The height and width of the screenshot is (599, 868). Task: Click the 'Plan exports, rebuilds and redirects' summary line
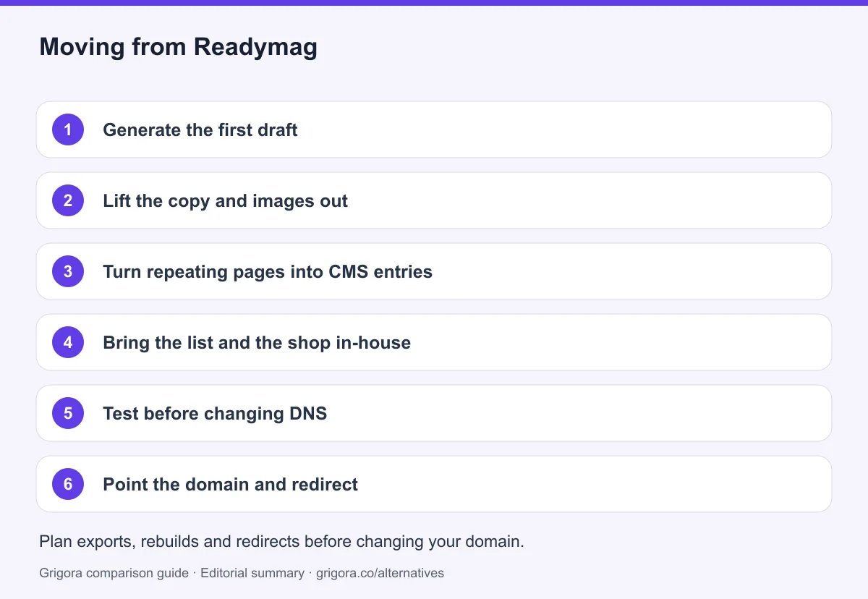(281, 542)
